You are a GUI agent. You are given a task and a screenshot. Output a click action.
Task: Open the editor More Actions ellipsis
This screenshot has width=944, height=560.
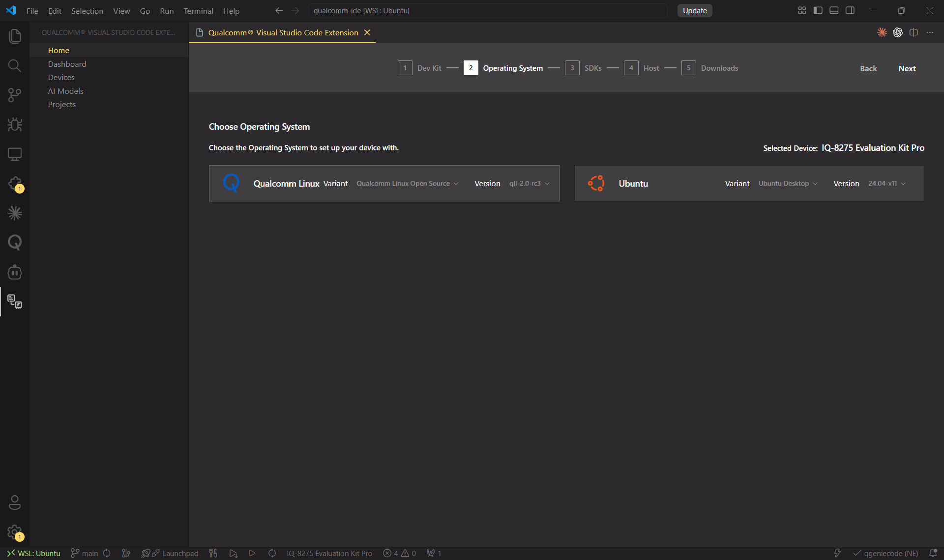(x=930, y=32)
